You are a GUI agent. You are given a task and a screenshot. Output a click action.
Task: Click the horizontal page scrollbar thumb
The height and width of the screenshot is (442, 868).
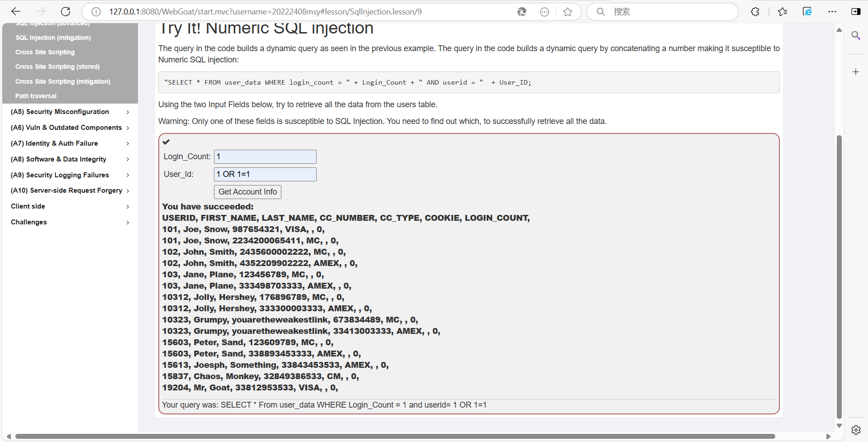coord(395,437)
